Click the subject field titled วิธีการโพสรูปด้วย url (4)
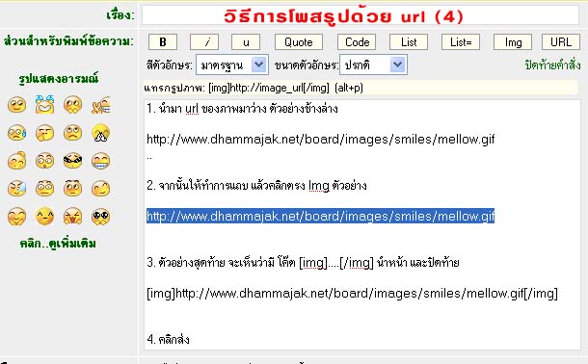This screenshot has width=588, height=364. (361, 15)
